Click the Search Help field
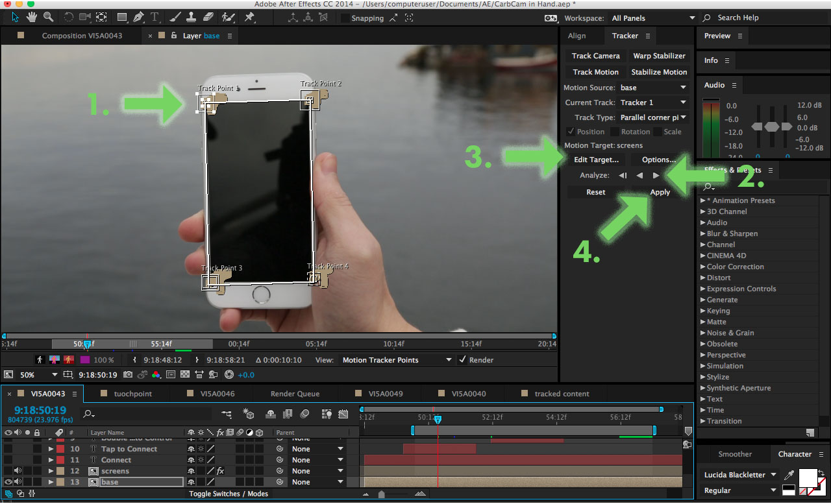 pyautogui.click(x=763, y=18)
